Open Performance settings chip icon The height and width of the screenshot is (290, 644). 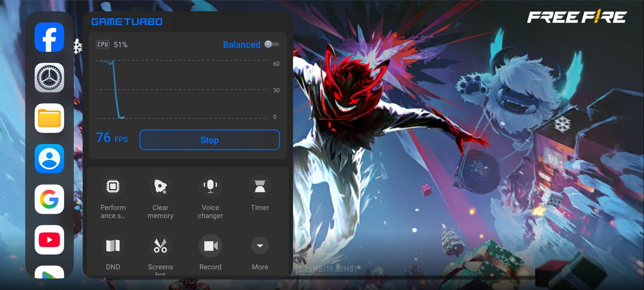coord(113,186)
